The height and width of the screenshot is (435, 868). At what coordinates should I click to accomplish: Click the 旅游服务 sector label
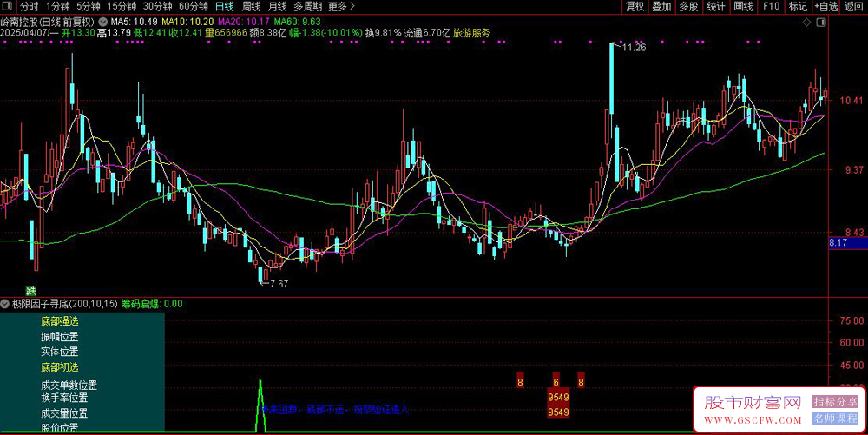point(471,33)
